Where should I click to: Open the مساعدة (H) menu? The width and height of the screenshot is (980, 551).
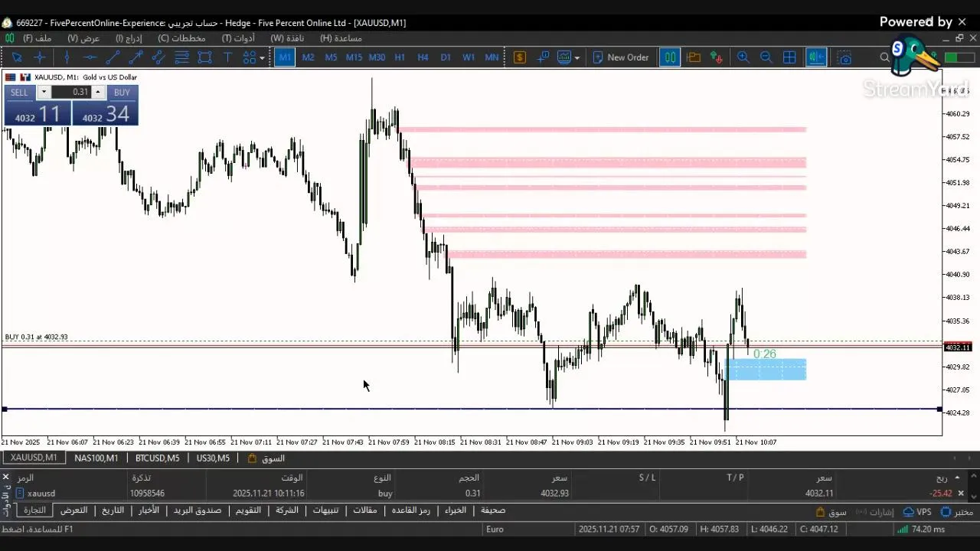click(x=341, y=38)
